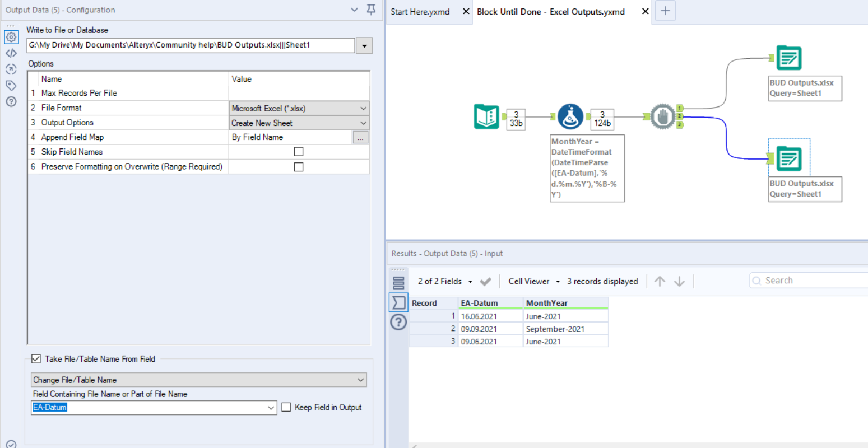Open the File Format dropdown

coord(299,108)
